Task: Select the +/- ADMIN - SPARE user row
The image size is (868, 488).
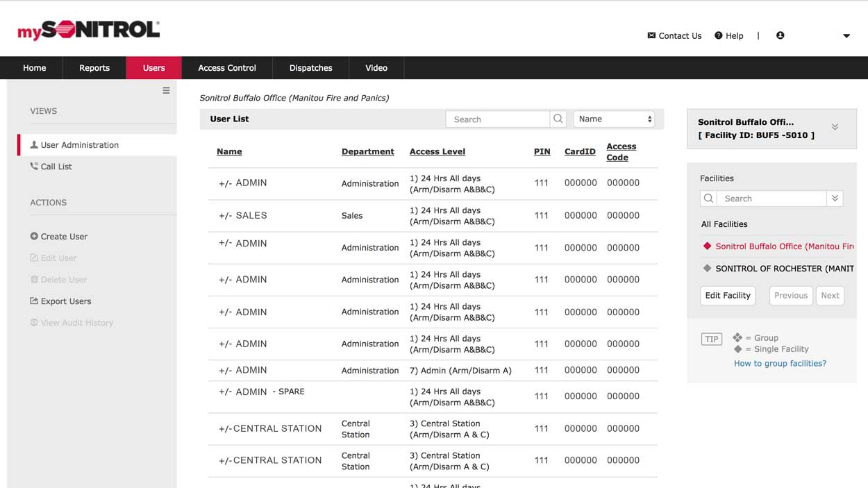Action: click(x=433, y=396)
